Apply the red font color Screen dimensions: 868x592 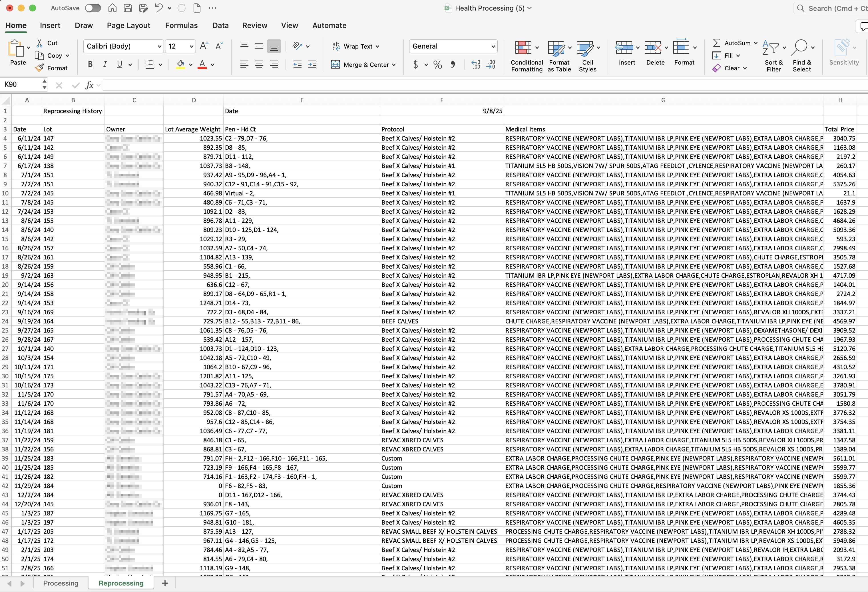click(x=202, y=64)
